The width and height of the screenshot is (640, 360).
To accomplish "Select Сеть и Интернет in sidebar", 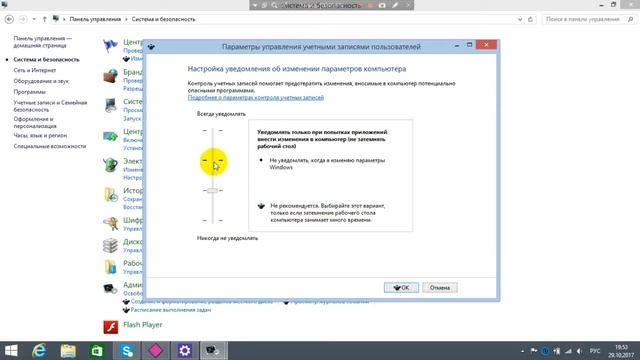I will click(x=35, y=70).
